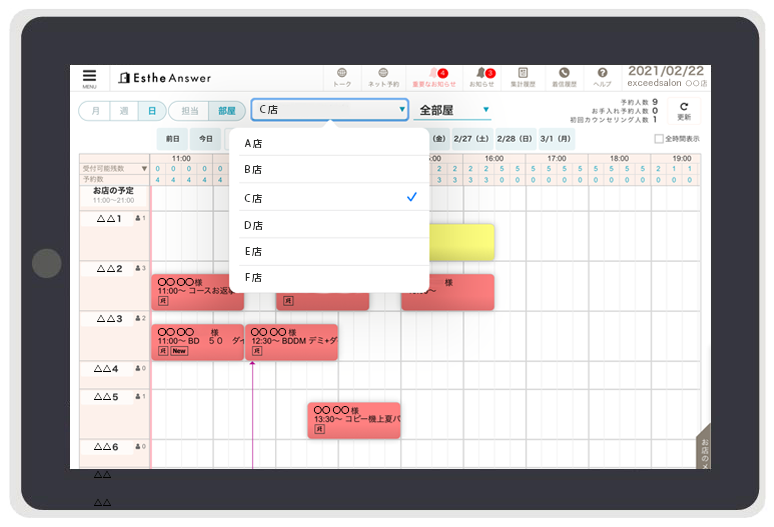This screenshot has height=527, width=774.
Task: Click the お知らせ bell icon
Action: pyautogui.click(x=483, y=77)
